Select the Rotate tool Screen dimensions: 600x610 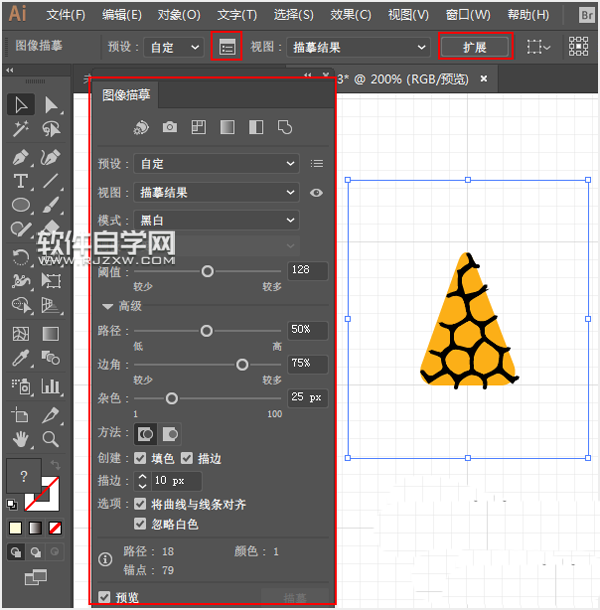[21, 257]
